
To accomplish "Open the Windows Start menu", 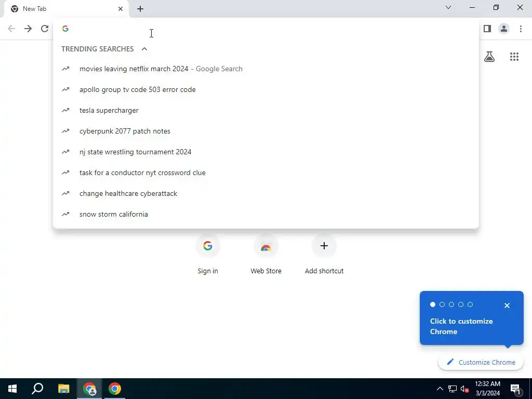I will (12, 389).
